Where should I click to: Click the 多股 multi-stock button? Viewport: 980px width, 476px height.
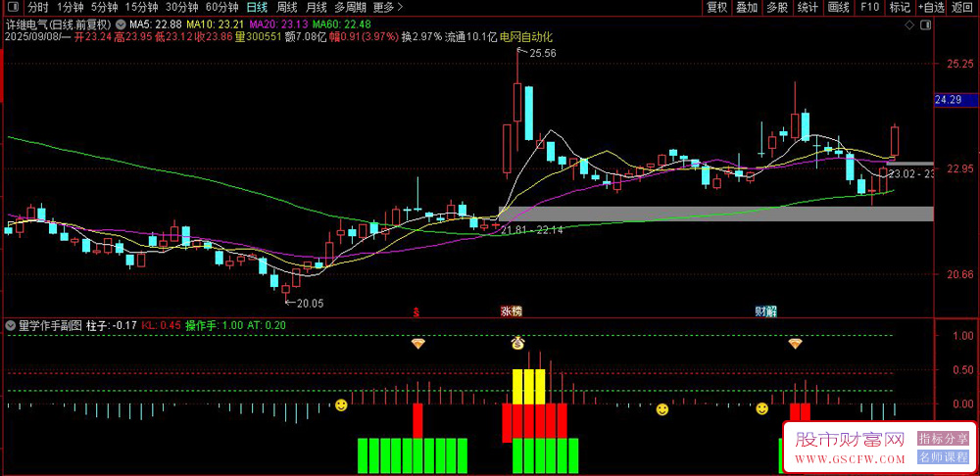tap(777, 8)
